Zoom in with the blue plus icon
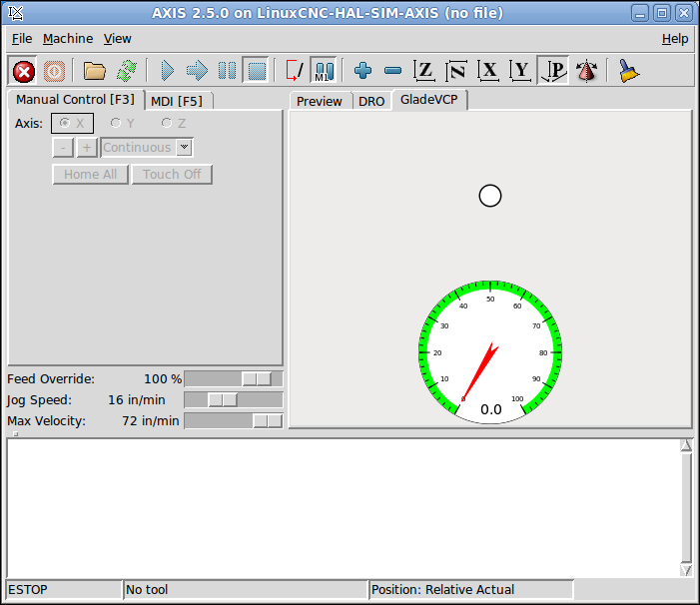The image size is (700, 605). pos(362,71)
